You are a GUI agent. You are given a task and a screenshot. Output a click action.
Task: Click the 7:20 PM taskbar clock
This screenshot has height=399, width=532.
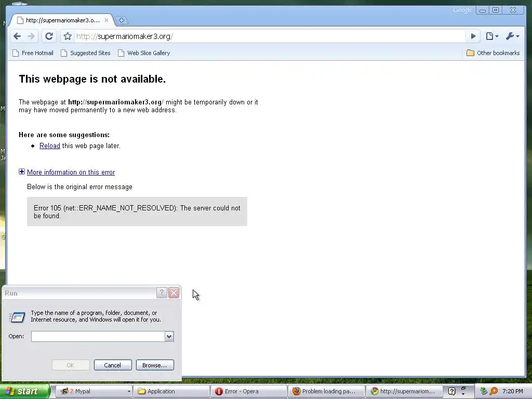click(x=512, y=391)
